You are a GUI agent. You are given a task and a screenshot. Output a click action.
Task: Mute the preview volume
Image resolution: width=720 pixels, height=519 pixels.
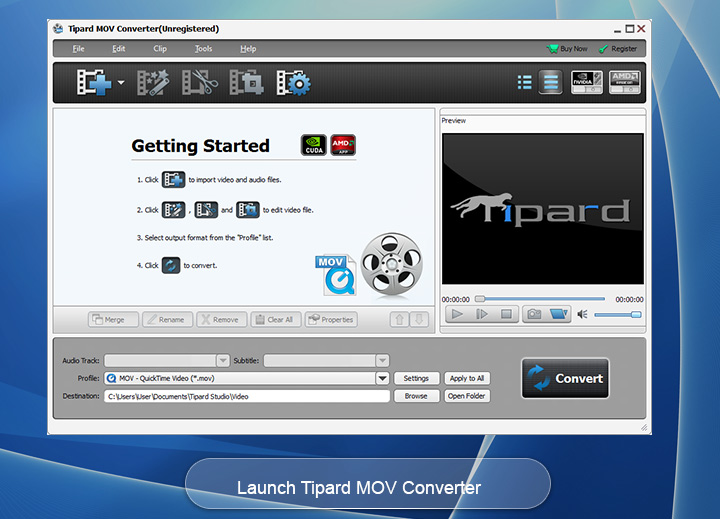pyautogui.click(x=582, y=315)
